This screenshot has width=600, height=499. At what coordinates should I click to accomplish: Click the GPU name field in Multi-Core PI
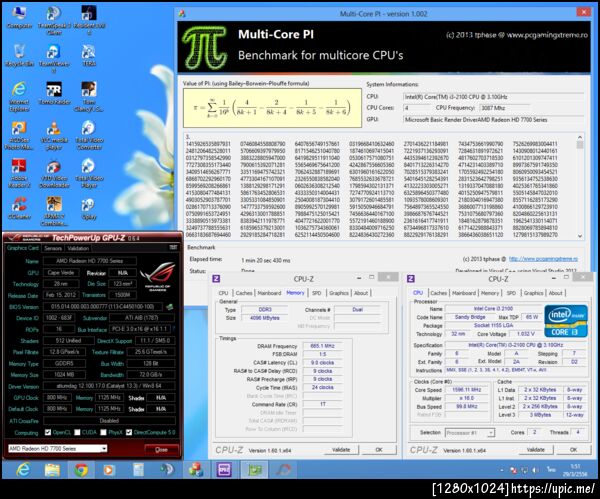tap(493, 120)
